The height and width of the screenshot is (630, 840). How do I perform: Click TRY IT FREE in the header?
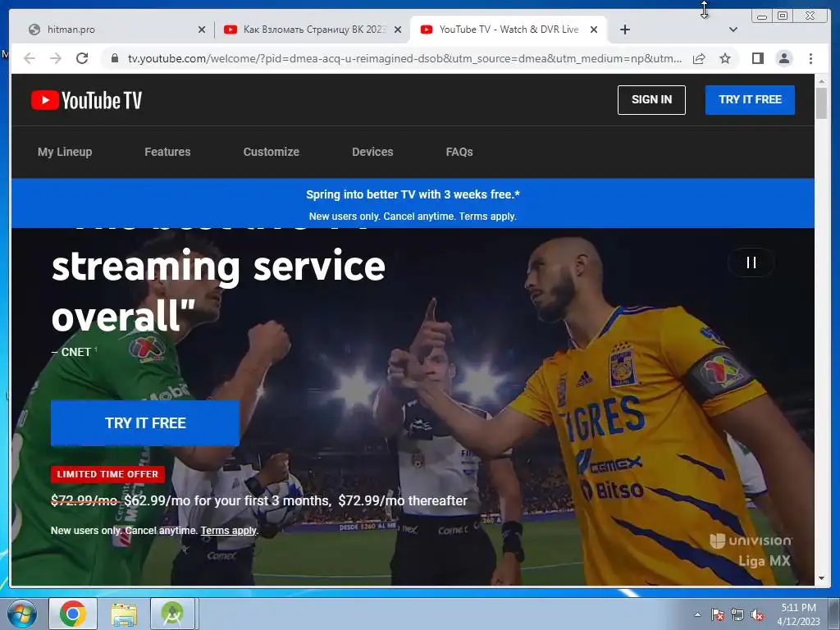750,99
